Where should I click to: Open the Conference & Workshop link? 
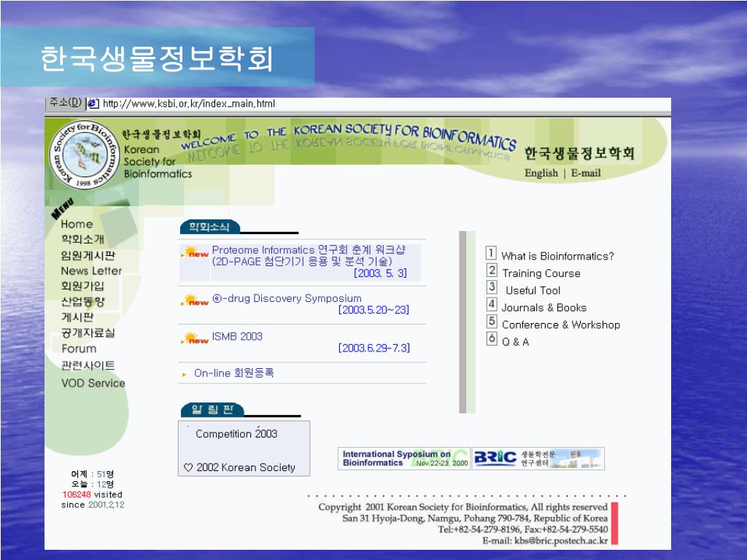click(561, 324)
